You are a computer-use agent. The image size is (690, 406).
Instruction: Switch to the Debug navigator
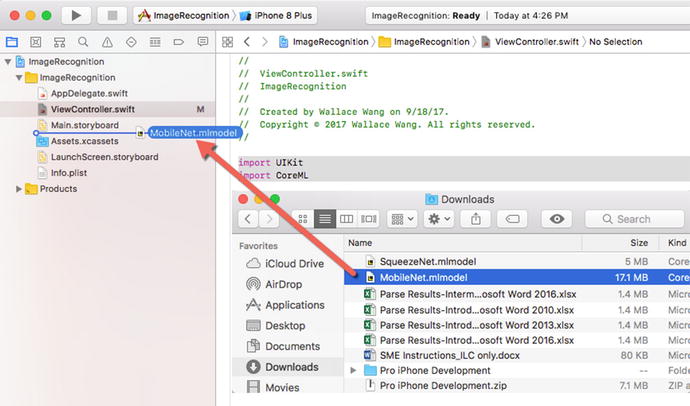point(155,42)
